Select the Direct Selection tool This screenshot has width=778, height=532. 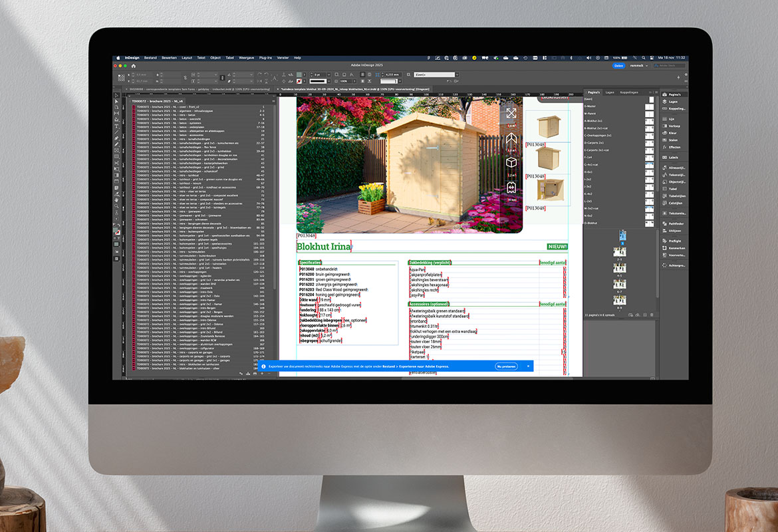[x=116, y=101]
